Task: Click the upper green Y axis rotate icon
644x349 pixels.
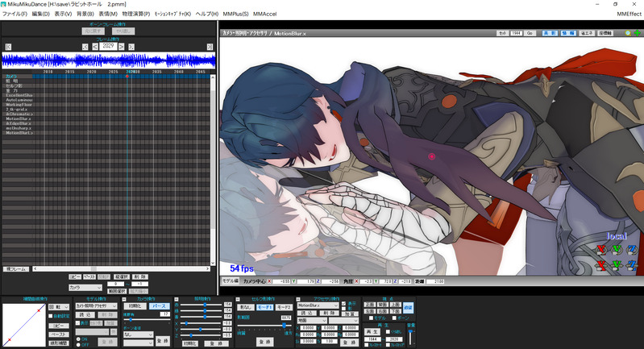Action: coord(617,249)
